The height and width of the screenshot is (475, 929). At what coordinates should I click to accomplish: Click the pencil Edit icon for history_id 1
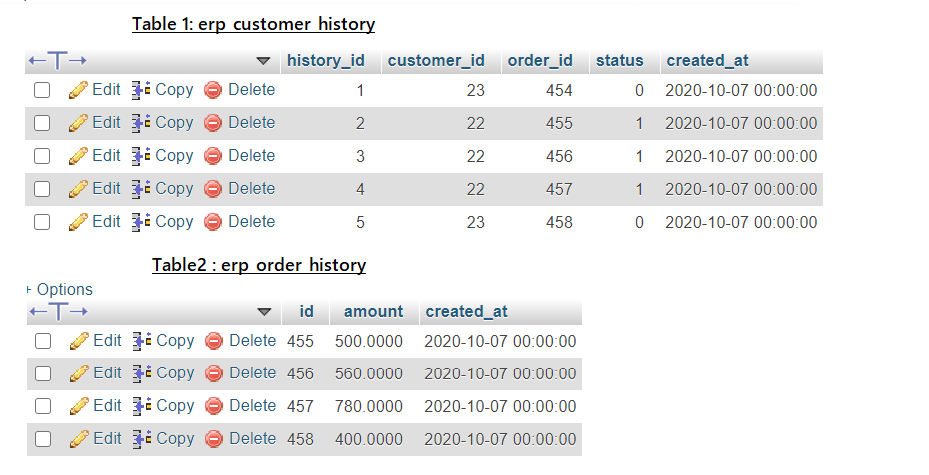[78, 90]
